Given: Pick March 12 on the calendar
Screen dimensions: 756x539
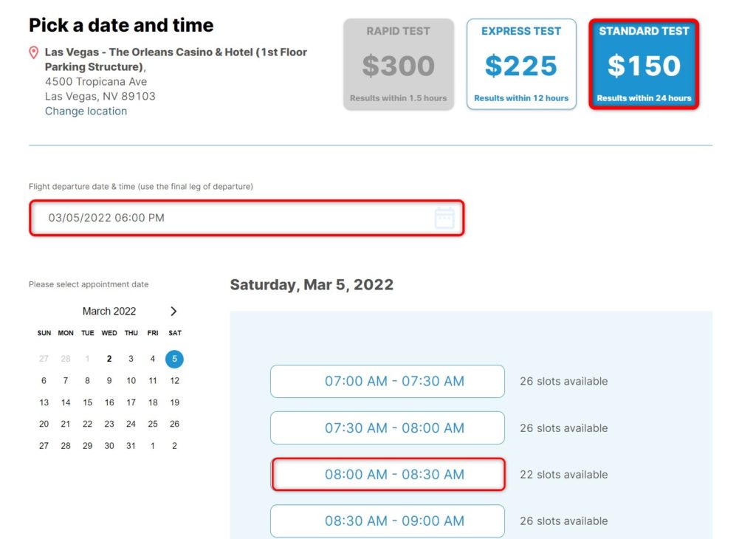Looking at the screenshot, I should 174,381.
